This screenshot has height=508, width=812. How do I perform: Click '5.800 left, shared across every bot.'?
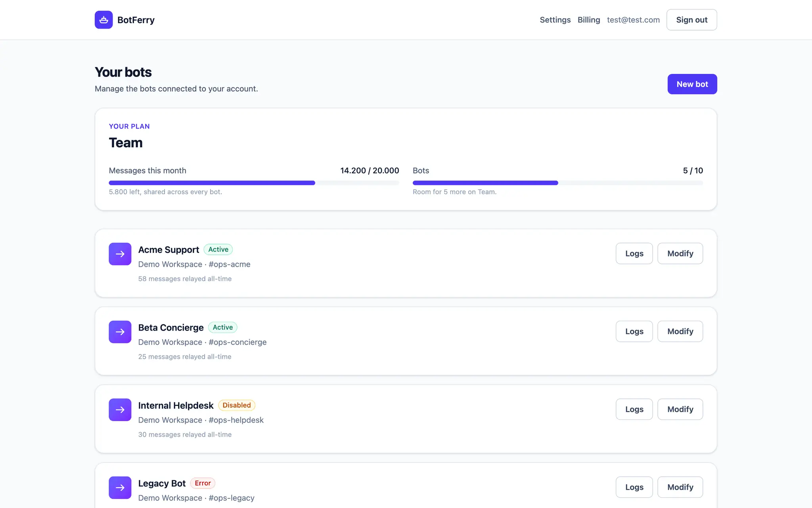coord(165,192)
